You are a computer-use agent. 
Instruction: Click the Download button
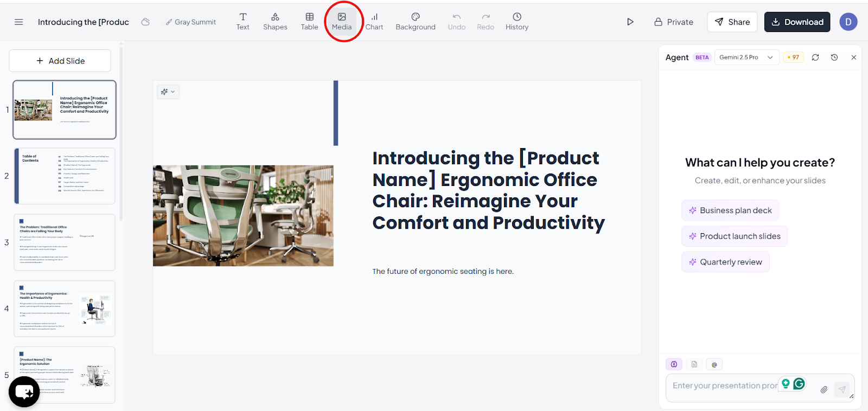coord(797,22)
